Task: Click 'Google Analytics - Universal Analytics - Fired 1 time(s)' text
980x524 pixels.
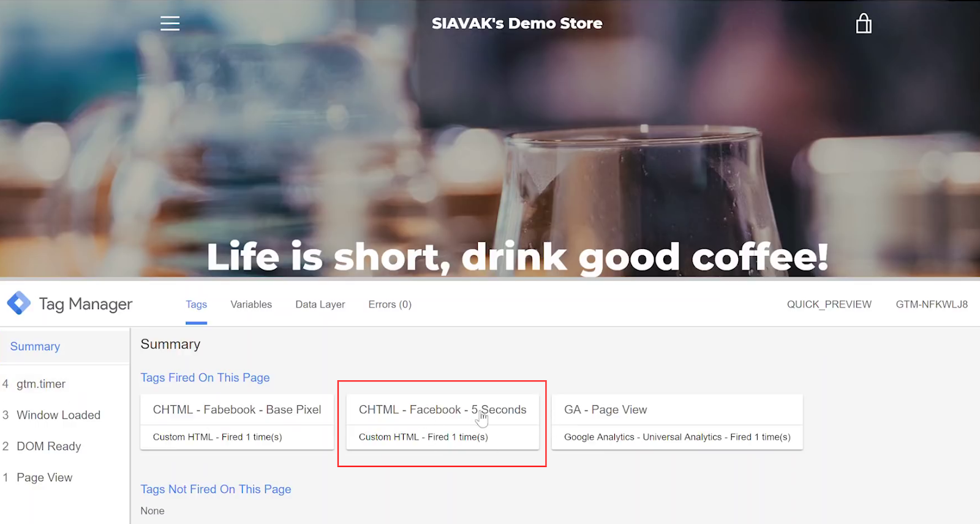Action: 677,437
